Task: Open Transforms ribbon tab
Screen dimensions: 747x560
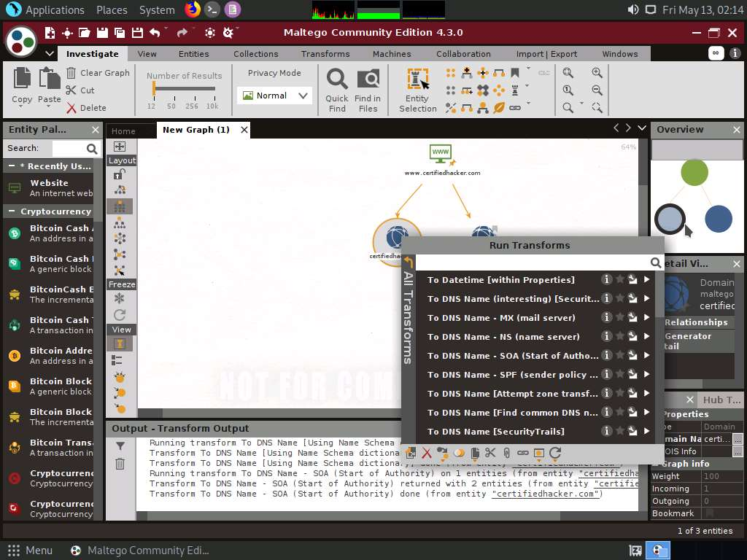Action: tap(325, 54)
